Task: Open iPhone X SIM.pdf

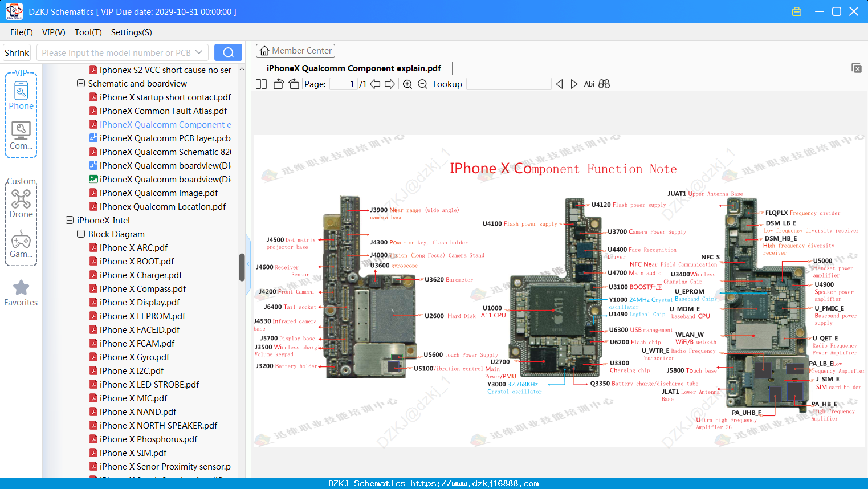Action: click(133, 453)
